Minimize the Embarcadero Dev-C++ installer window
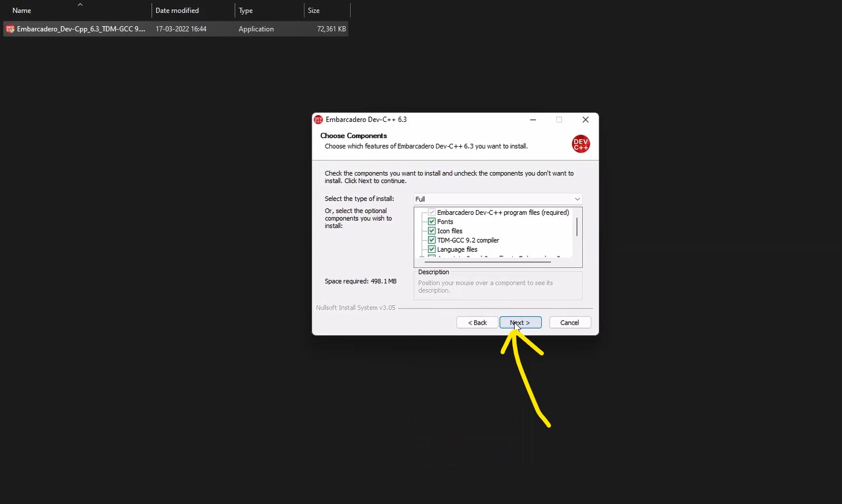The width and height of the screenshot is (842, 504). [533, 120]
